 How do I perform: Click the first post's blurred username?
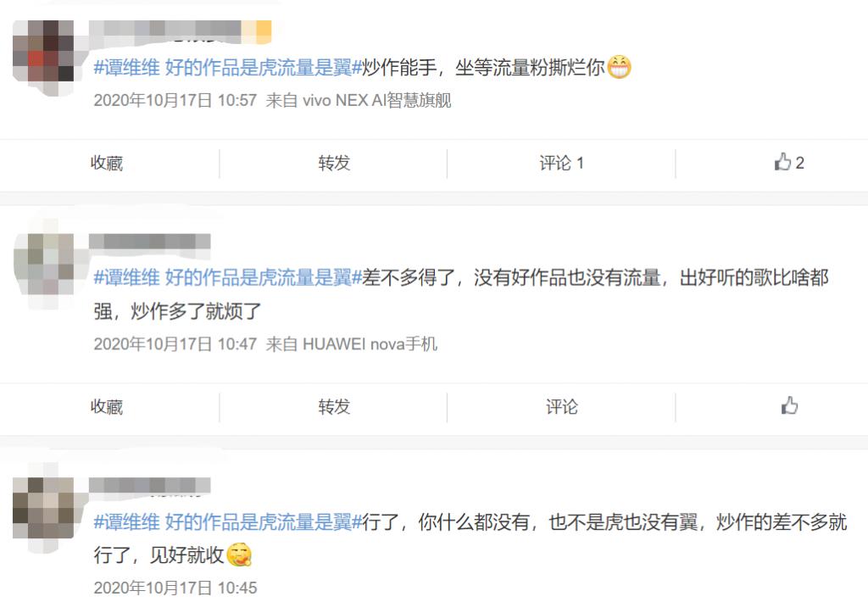180,31
